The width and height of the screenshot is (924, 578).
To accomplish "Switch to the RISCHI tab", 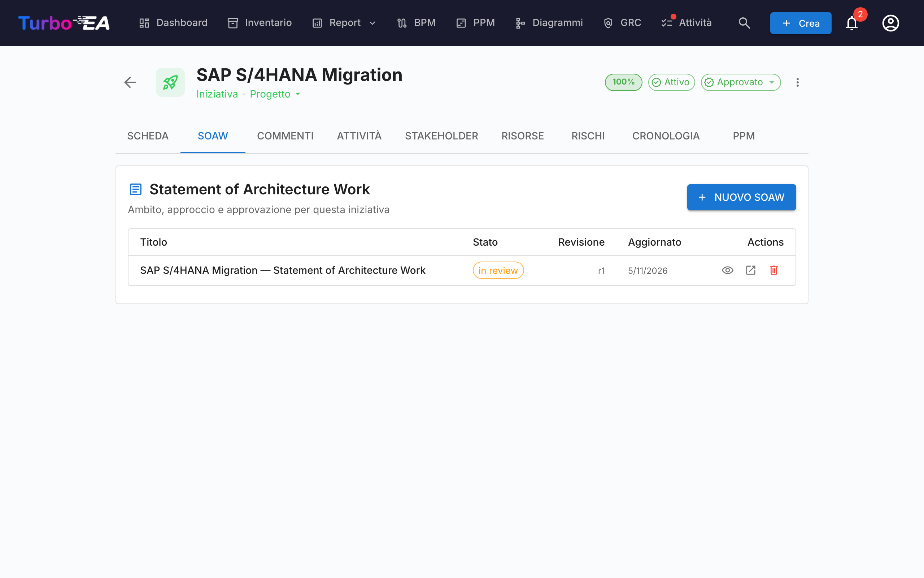I will tap(588, 136).
